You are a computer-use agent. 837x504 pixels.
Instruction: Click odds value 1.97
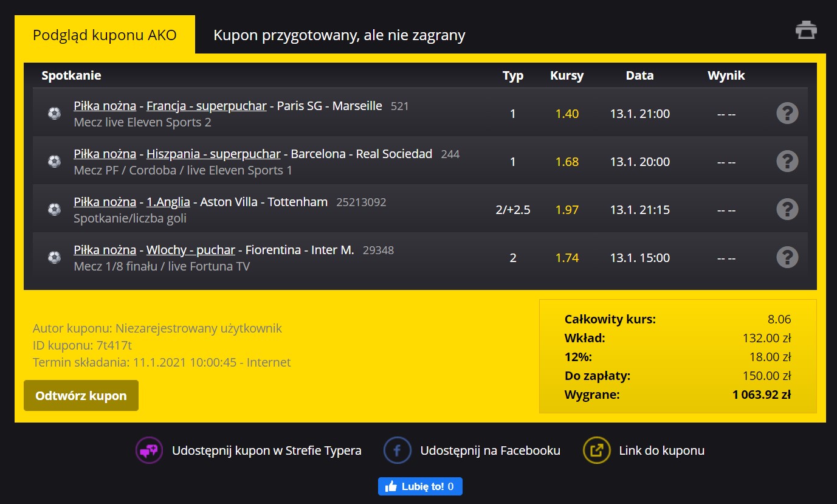coord(567,210)
